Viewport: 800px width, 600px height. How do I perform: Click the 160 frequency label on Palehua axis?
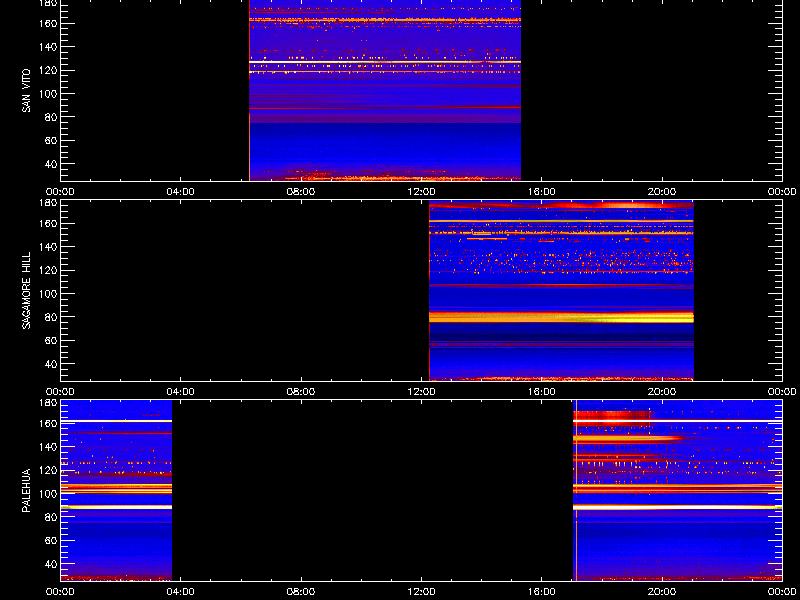[48, 423]
